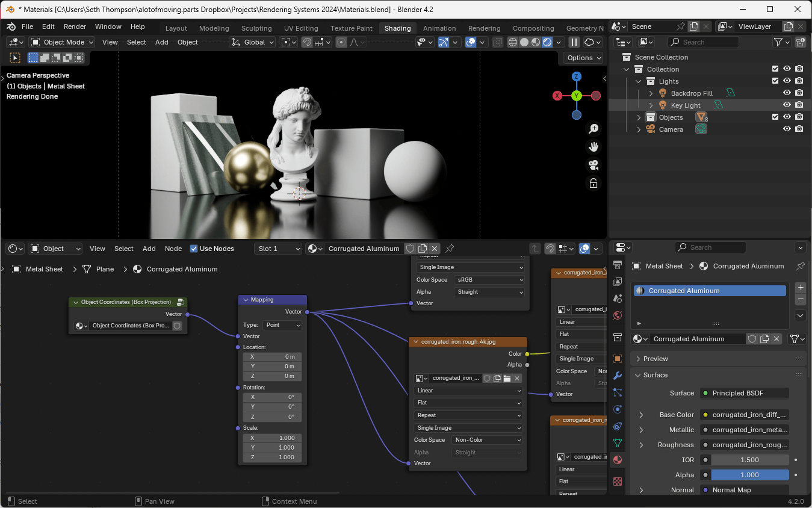This screenshot has width=812, height=508.
Task: Switch to the Texture Paint workspace tab
Action: (352, 28)
